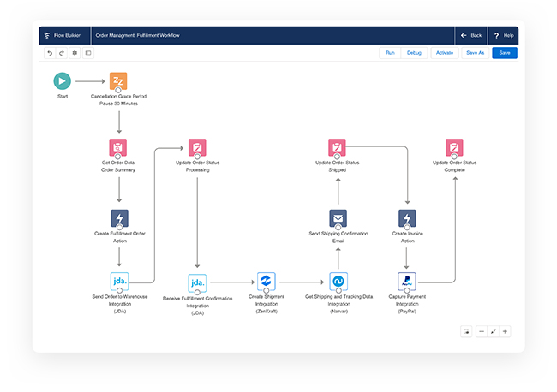Screen dimensions: 557x392
Task: Select the Get Shipping and Tracking Narvar node
Action: tap(338, 281)
